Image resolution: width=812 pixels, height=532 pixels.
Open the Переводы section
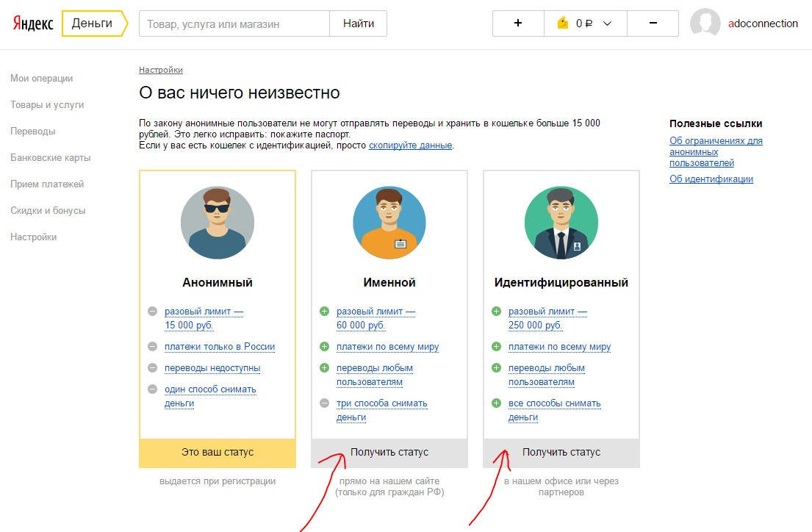[x=32, y=131]
